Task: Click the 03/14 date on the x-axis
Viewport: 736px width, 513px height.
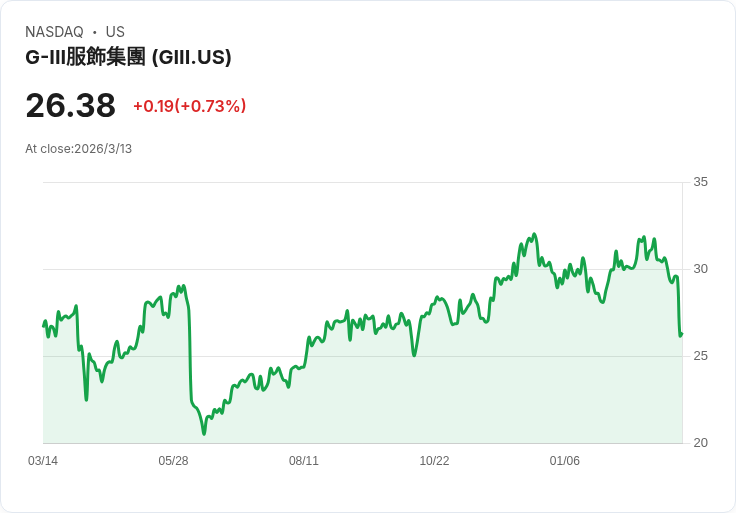Action: [43, 461]
